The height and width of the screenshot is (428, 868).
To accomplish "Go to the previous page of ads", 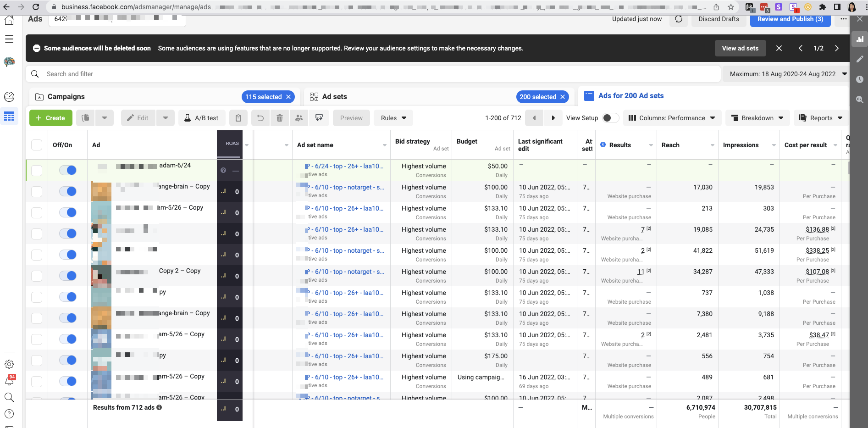I will 534,118.
